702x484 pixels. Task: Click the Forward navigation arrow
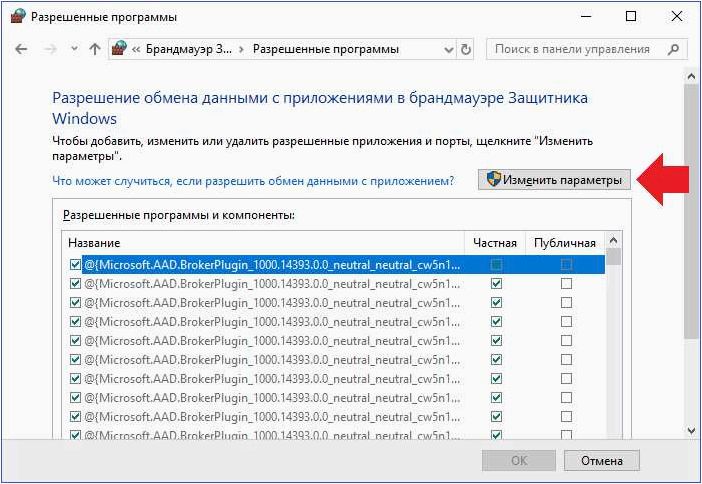51,49
